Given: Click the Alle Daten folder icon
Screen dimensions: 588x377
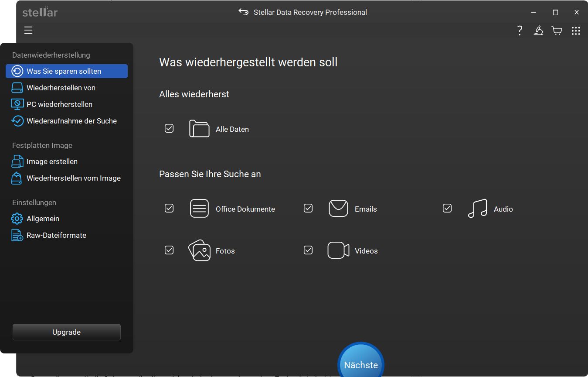Looking at the screenshot, I should tap(199, 129).
